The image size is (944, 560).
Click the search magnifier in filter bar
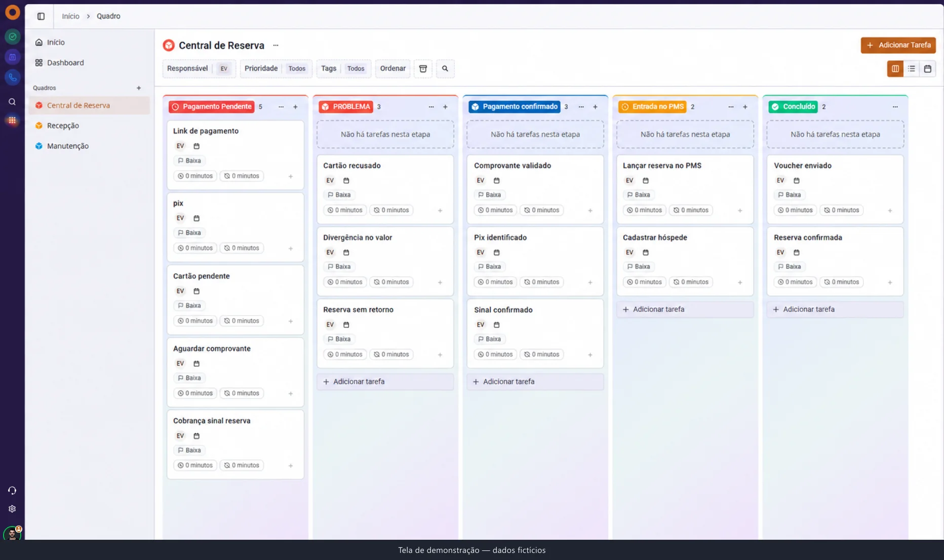[x=445, y=69]
